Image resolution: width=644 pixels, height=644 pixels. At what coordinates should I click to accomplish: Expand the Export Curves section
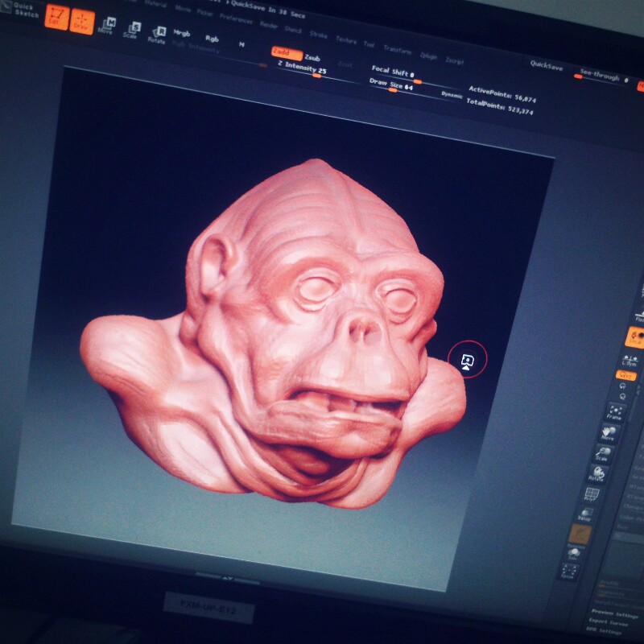(x=608, y=621)
